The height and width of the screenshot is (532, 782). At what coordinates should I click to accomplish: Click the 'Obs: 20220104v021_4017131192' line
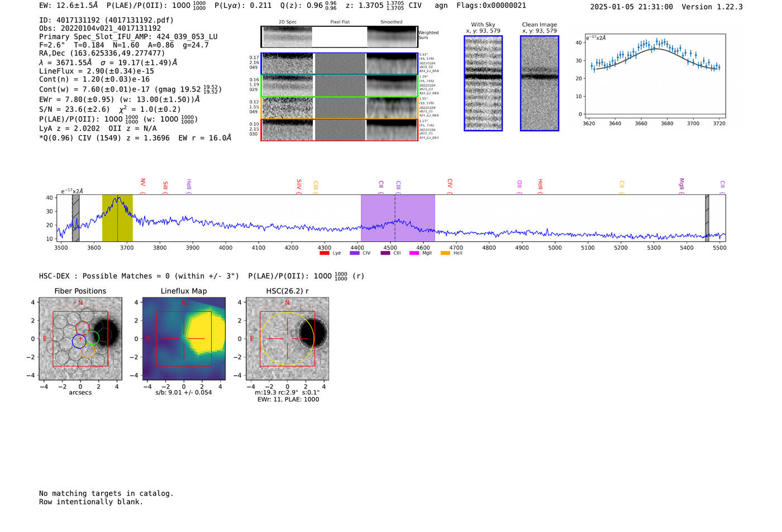point(100,28)
